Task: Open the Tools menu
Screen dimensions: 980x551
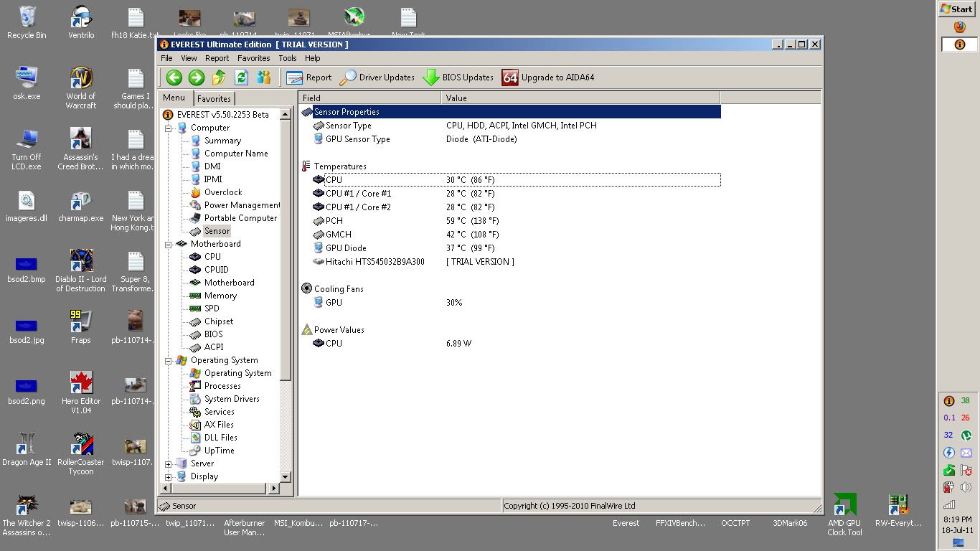Action: pos(288,58)
